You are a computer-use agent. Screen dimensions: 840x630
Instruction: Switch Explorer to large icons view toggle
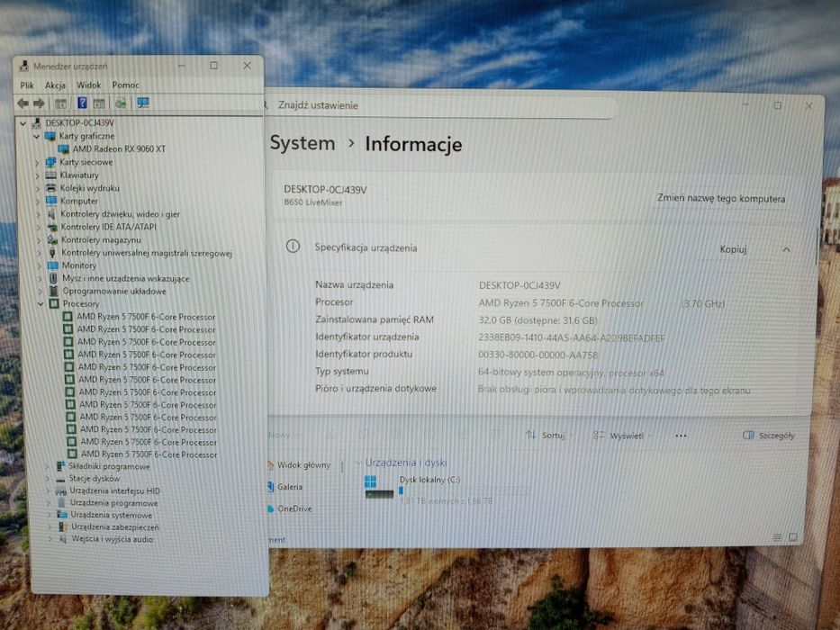tap(793, 536)
